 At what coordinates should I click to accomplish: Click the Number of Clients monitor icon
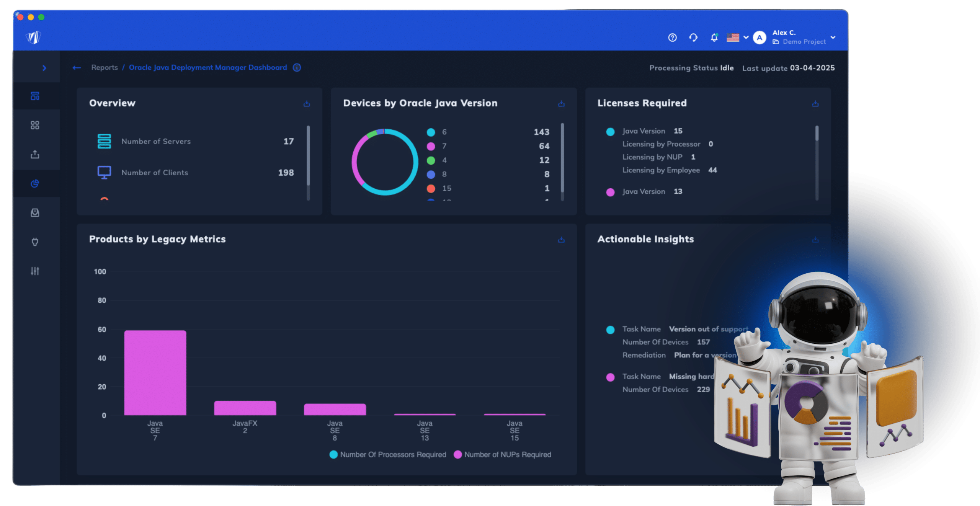[104, 173]
